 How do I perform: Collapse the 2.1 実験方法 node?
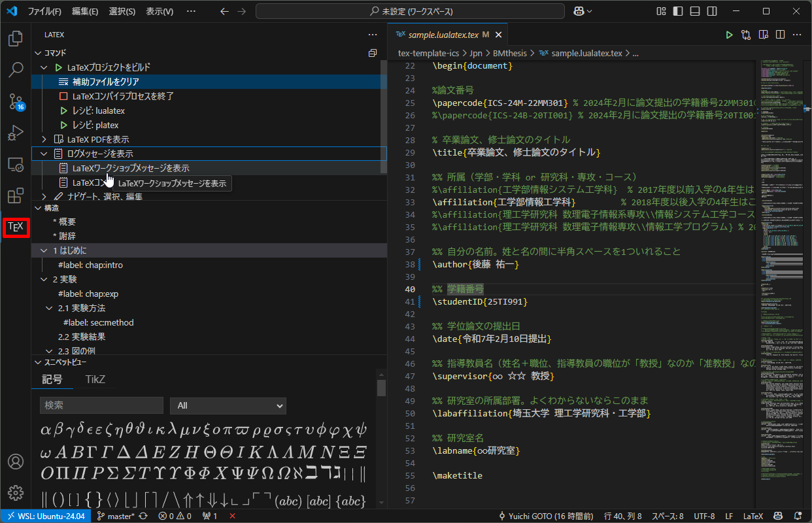tap(49, 308)
